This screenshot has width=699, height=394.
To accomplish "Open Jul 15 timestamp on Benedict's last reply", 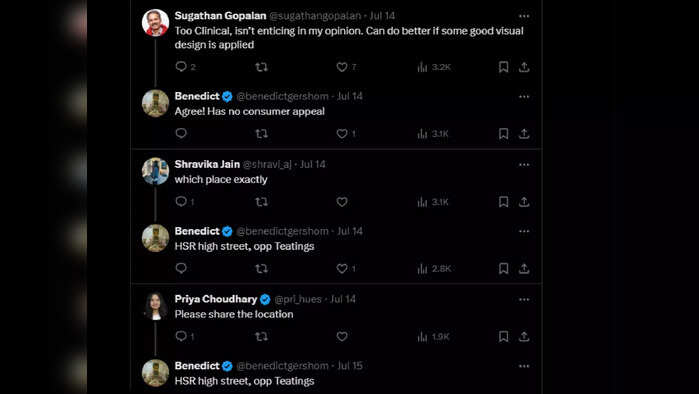I will 350,365.
